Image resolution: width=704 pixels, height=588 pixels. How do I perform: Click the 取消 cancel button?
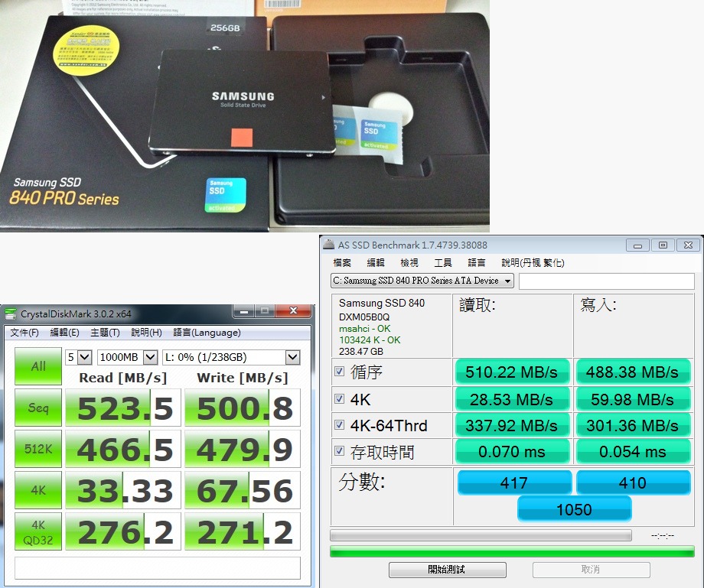click(x=591, y=570)
